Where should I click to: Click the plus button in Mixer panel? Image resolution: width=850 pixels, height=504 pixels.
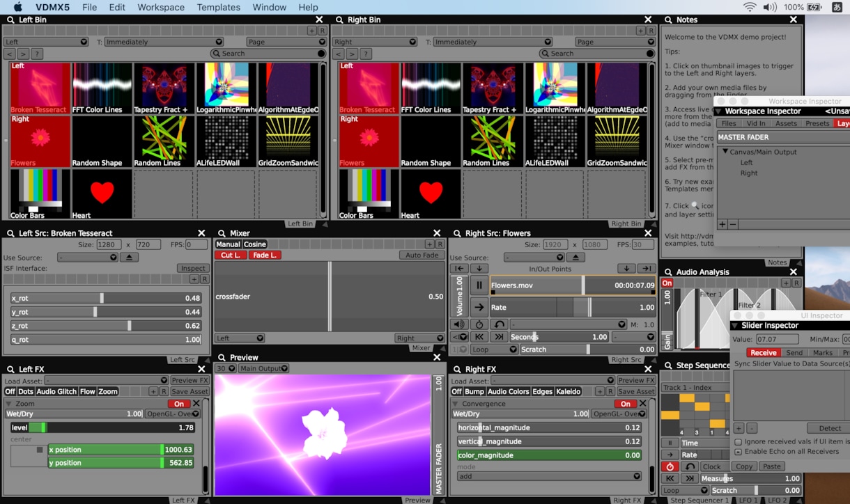click(x=430, y=244)
